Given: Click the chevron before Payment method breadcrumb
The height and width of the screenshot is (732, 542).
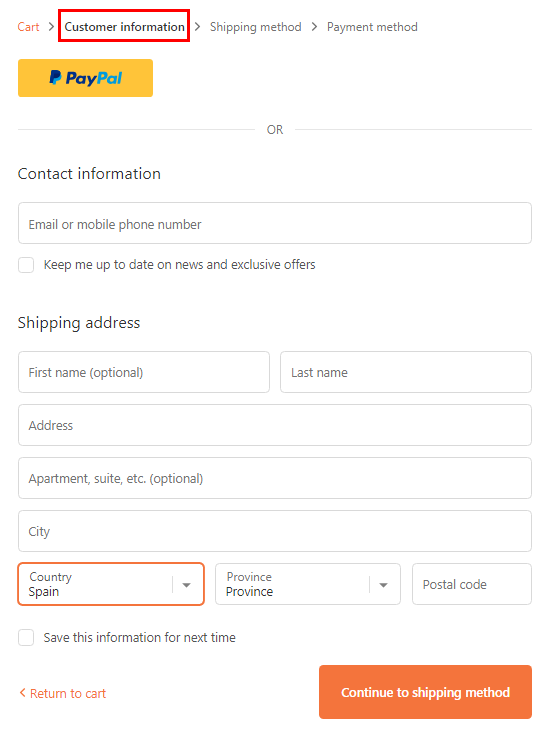Looking at the screenshot, I should point(314,27).
